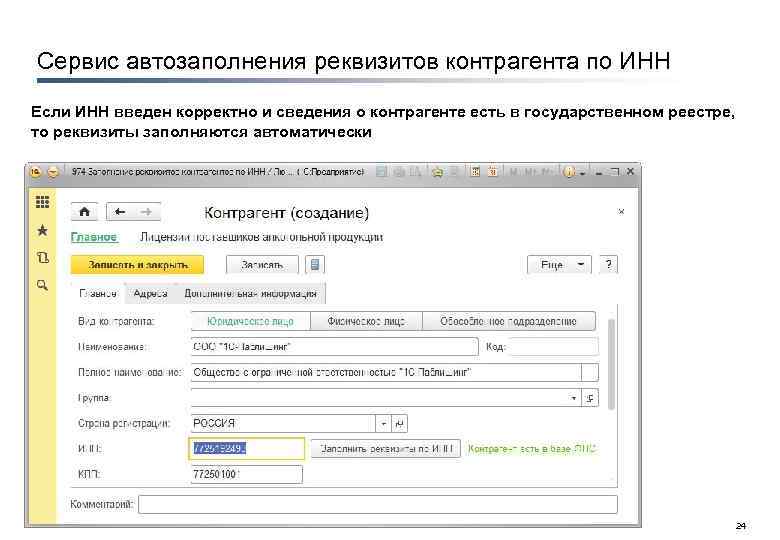Click the document icon button beside Записать
Image resolution: width=780 pixels, height=540 pixels.
coord(315,265)
